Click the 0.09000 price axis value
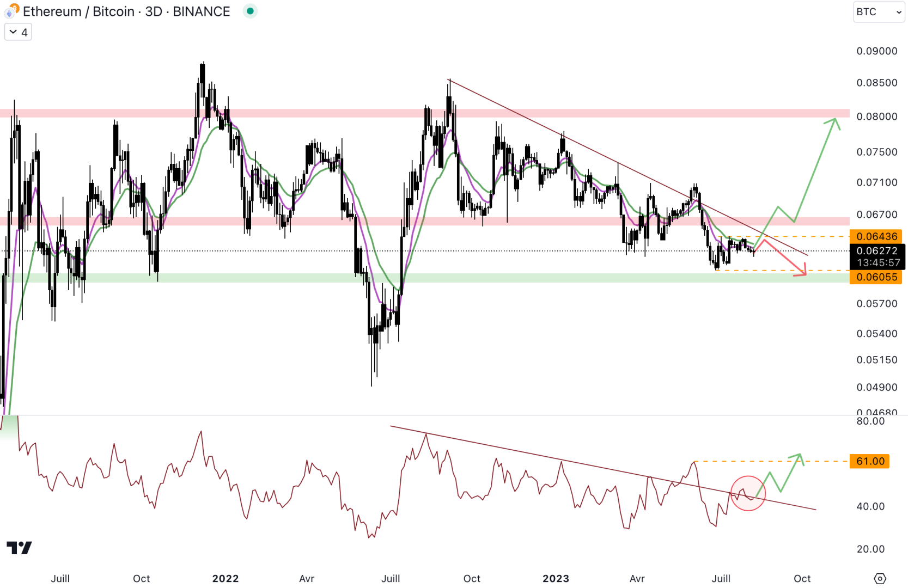The width and height of the screenshot is (908, 588). coord(877,51)
